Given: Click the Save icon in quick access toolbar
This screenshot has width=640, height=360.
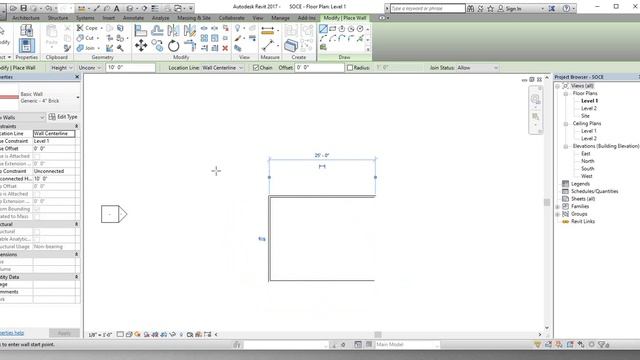Looking at the screenshot, I should pyautogui.click(x=23, y=8).
